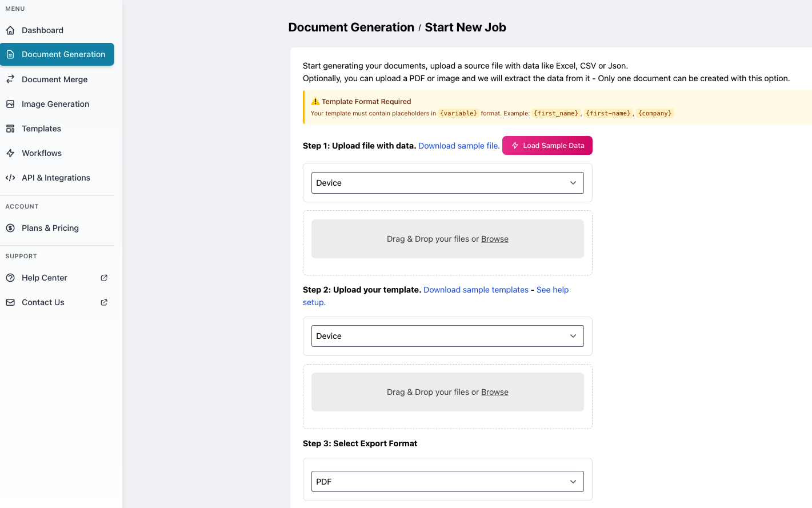Open the Step 2 template Device dropdown
The height and width of the screenshot is (508, 812).
(x=447, y=336)
